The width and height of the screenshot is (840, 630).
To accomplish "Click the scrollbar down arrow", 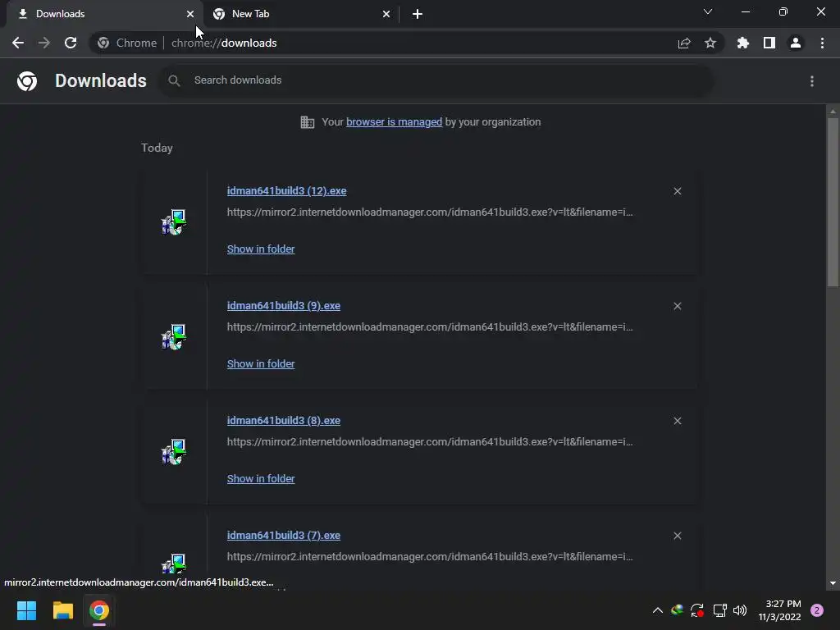I will tap(833, 583).
